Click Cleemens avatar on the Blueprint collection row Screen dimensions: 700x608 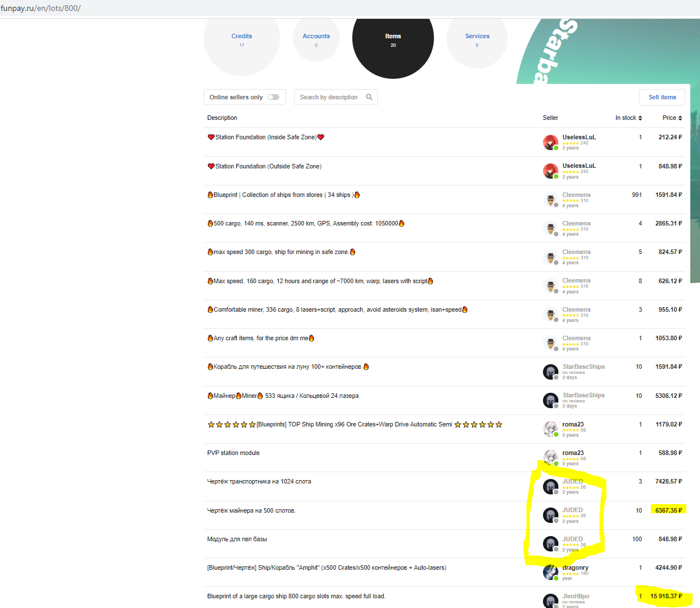pos(550,200)
